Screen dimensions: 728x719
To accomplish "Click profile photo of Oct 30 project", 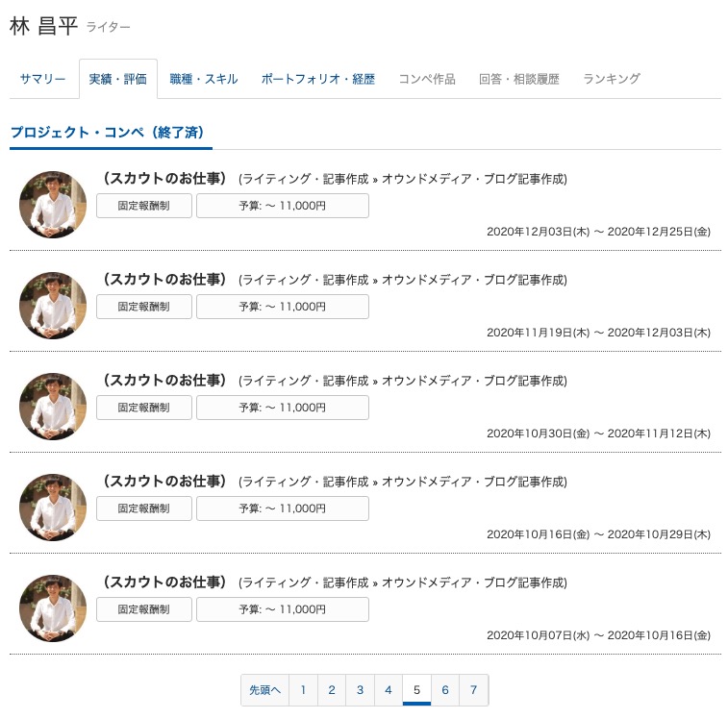I will (53, 407).
